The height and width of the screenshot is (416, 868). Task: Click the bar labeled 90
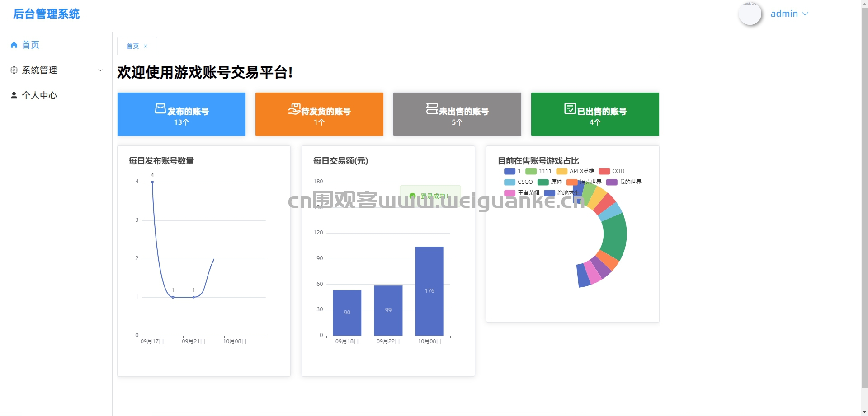pos(347,313)
